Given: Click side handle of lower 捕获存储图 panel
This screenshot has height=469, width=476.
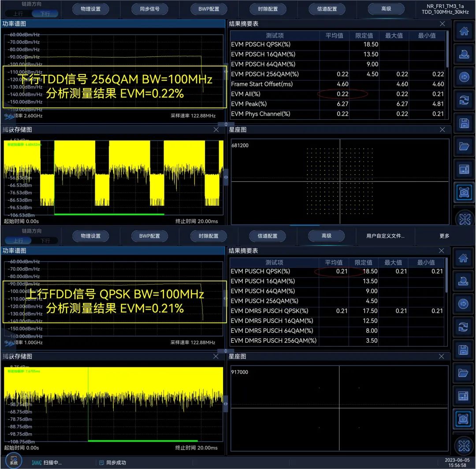Looking at the screenshot, I should pyautogui.click(x=226, y=404).
